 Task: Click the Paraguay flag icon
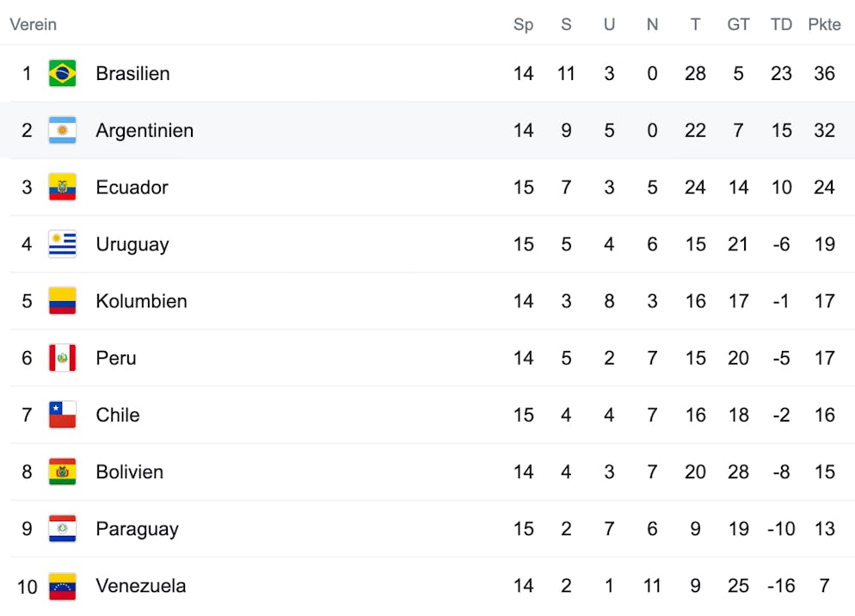62,529
